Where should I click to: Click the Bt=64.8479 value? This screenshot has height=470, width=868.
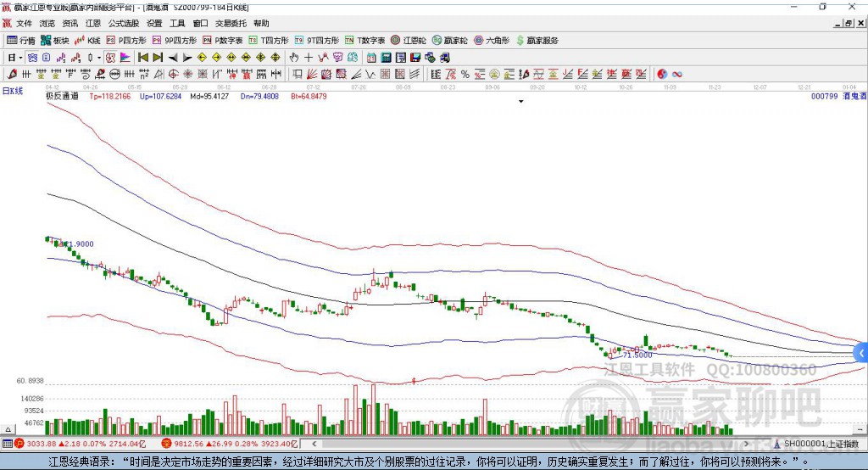(309, 97)
